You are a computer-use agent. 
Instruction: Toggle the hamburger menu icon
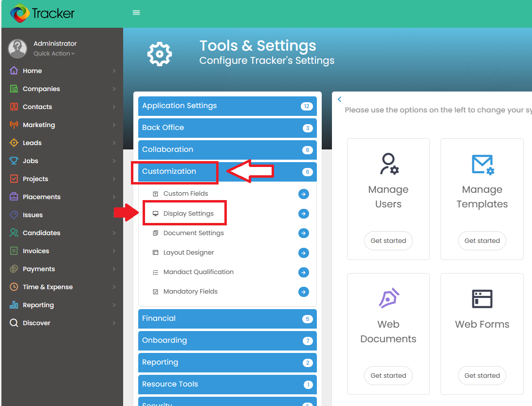tap(136, 13)
